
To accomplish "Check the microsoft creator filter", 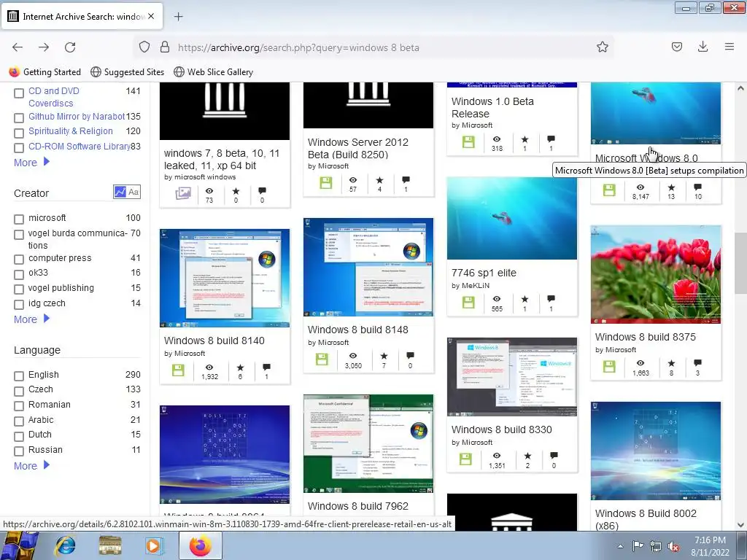I will pos(19,219).
